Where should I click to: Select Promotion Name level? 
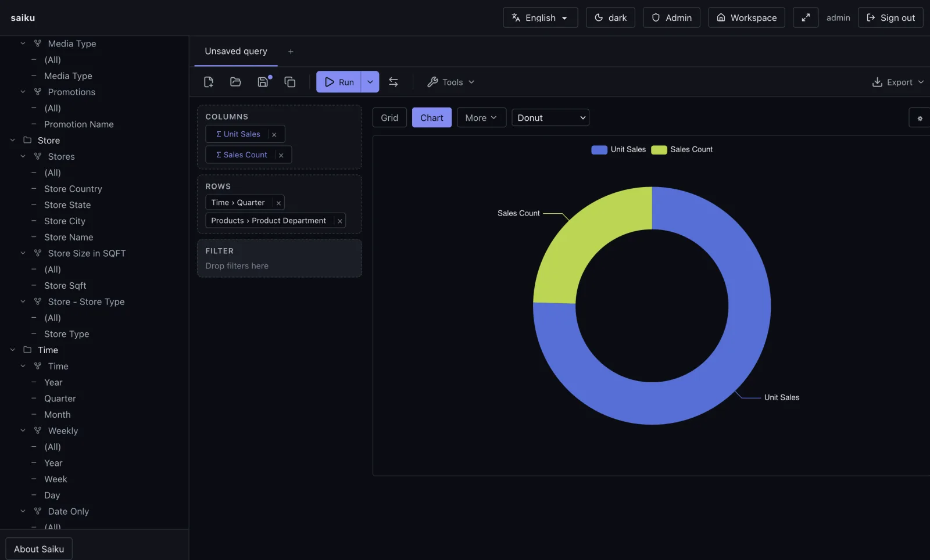click(79, 124)
